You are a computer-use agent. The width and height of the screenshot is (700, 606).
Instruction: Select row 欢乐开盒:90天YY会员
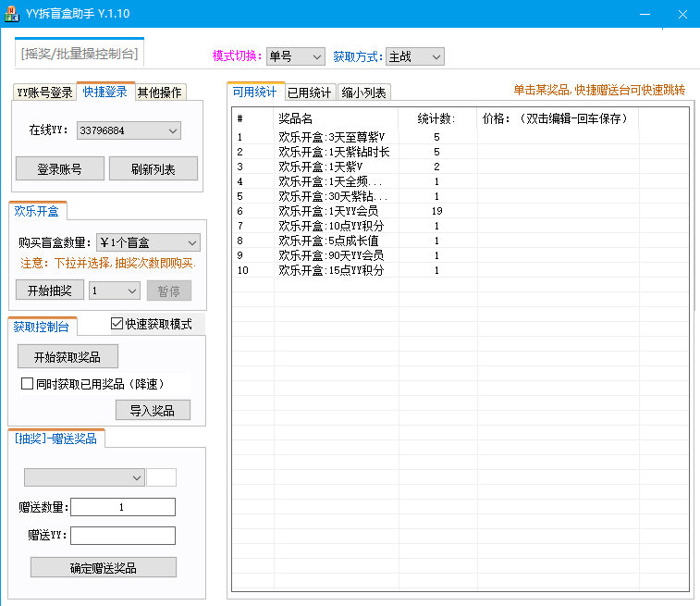tap(460, 255)
